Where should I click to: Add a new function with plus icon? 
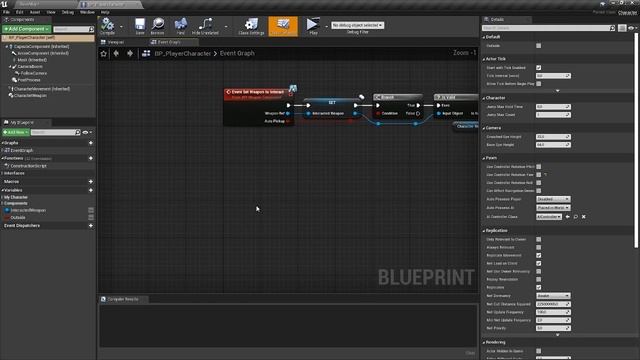(91, 158)
